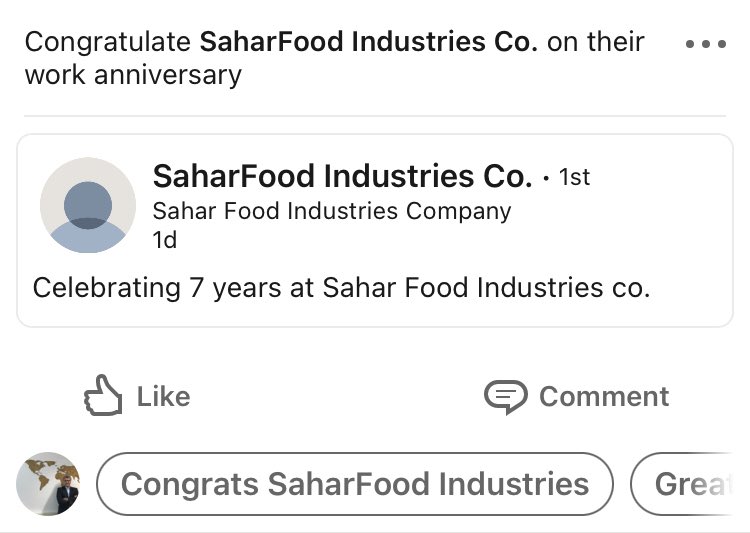Tap the speech bubble Comment icon
750x533 pixels.
(506, 397)
